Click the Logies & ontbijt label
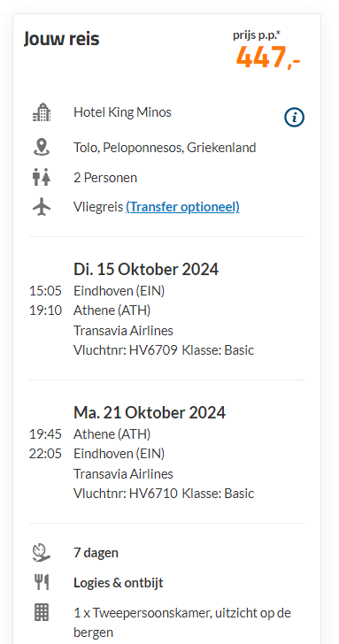The height and width of the screenshot is (644, 339). 119,583
